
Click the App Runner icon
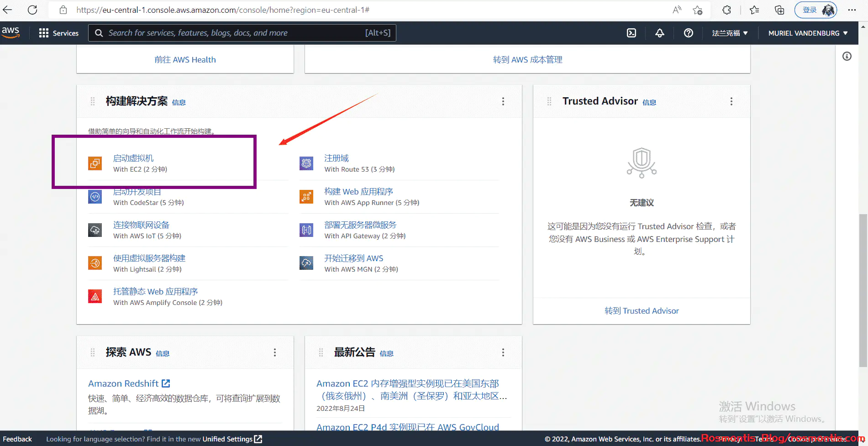coord(306,197)
